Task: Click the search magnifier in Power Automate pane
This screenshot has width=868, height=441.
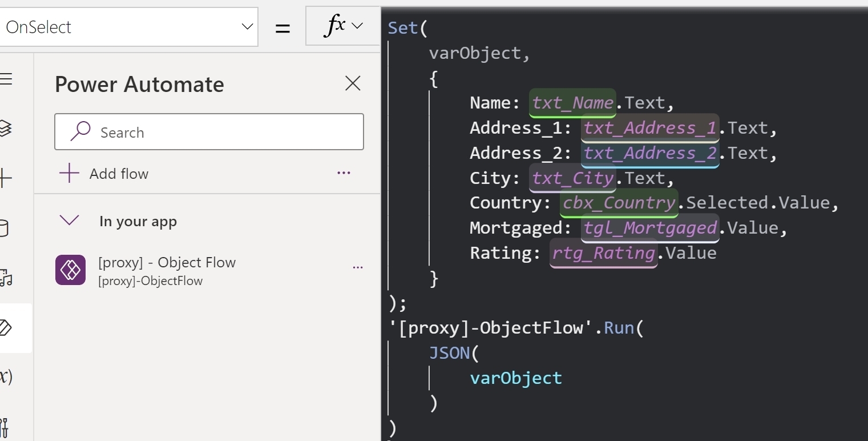Action: point(80,132)
